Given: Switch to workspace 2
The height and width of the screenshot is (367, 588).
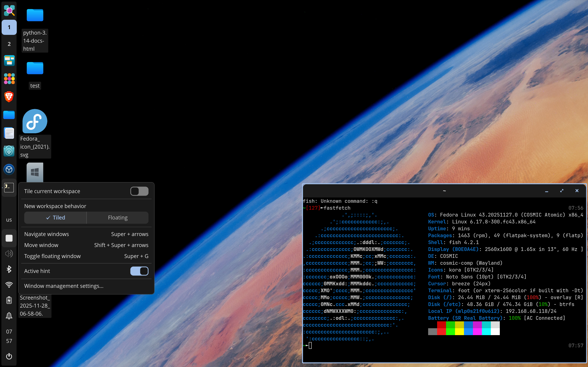Looking at the screenshot, I should [x=9, y=44].
